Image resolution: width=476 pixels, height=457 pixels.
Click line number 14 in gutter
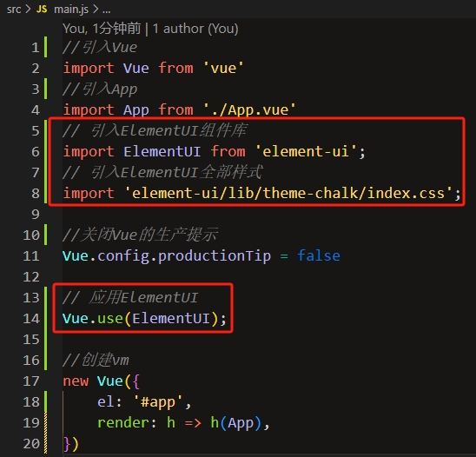[x=31, y=319]
